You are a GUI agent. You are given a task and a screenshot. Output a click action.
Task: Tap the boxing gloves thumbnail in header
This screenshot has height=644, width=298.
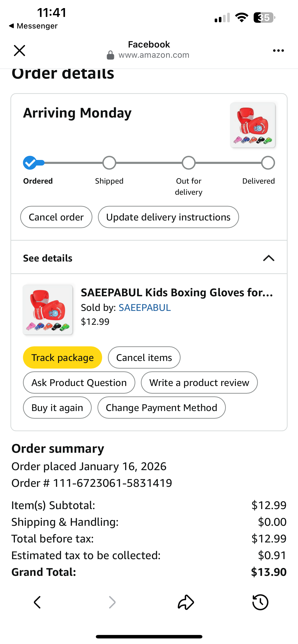253,125
